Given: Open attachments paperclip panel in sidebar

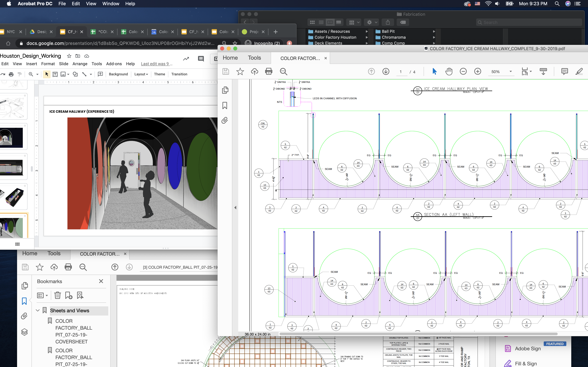Looking at the screenshot, I should tap(225, 120).
